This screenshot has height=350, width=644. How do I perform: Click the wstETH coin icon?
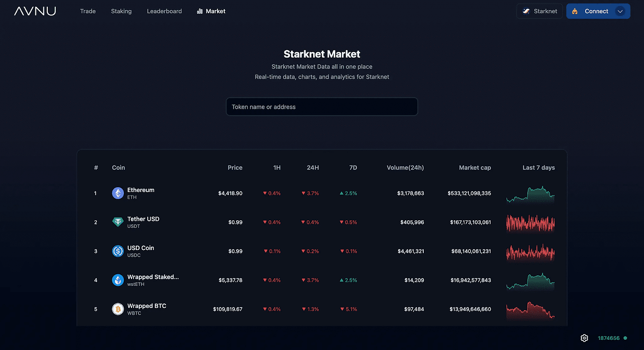(118, 280)
